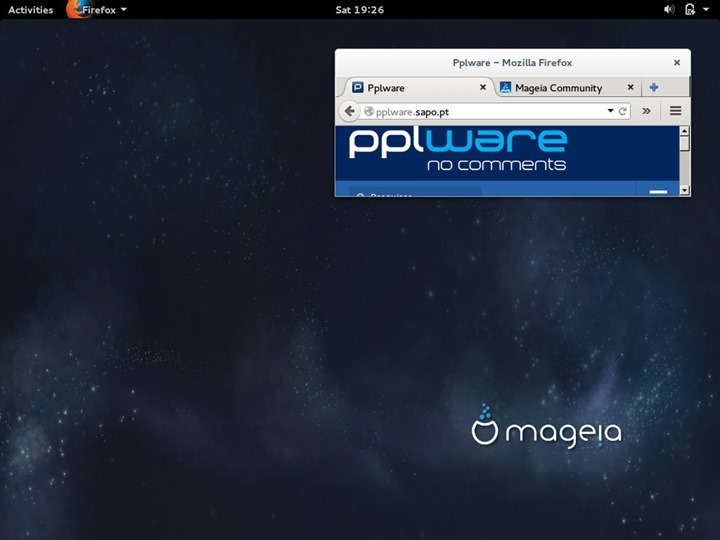The width and height of the screenshot is (720, 540).
Task: Open the Firefox application menu in top bar
Action: [x=97, y=10]
